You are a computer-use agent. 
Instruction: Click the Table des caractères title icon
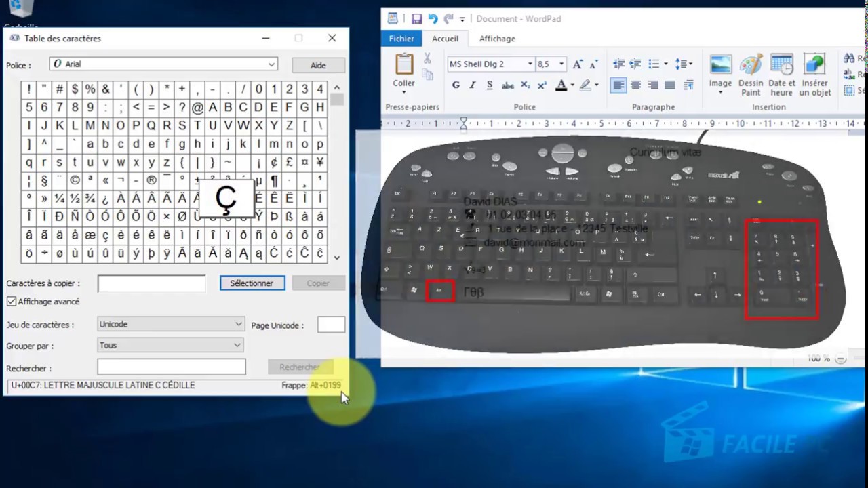pos(14,39)
